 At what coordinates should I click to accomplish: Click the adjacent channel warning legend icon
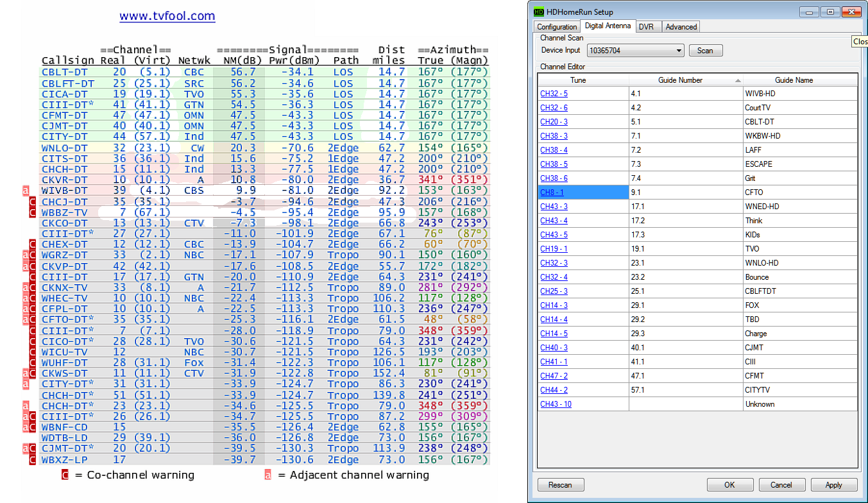point(269,475)
